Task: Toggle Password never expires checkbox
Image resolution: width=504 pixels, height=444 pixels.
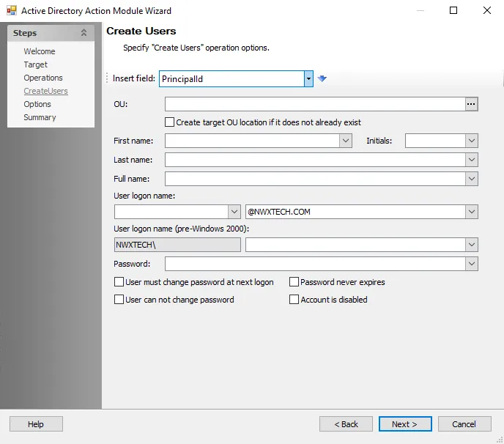Action: 294,282
